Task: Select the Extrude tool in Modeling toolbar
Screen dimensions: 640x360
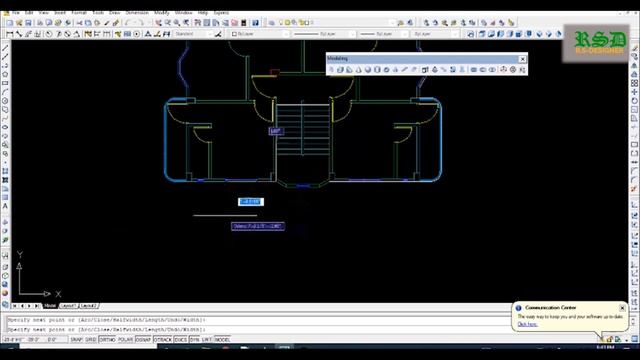Action: tap(425, 70)
